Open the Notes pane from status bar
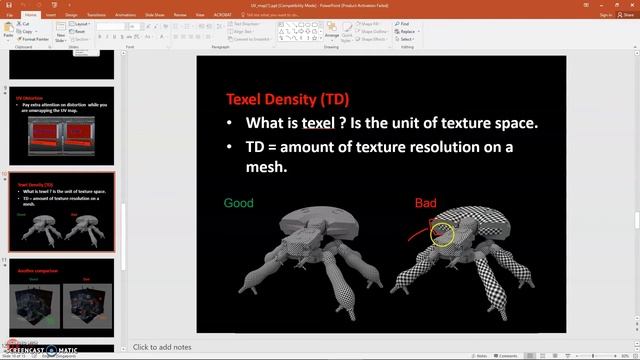The width and height of the screenshot is (640, 360). point(479,356)
